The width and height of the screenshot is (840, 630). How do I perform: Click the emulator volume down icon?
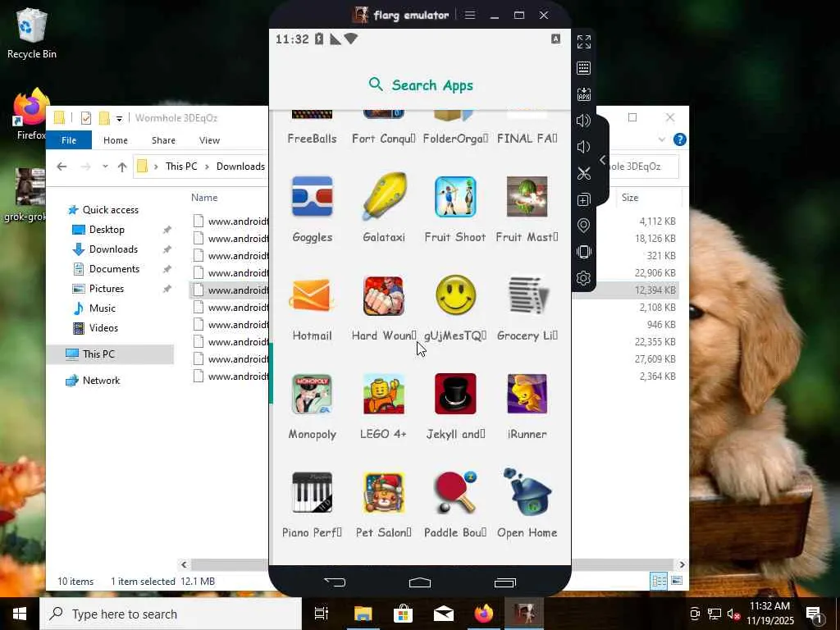click(x=583, y=147)
